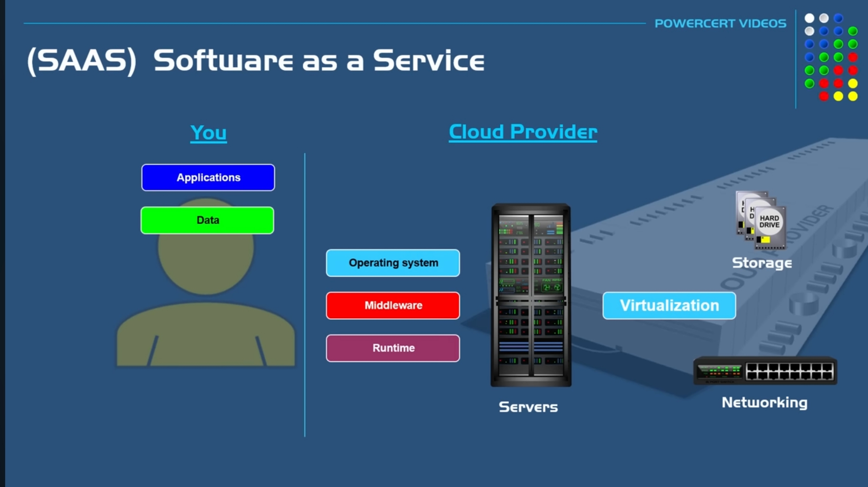Click the vertical divider line

point(305,295)
